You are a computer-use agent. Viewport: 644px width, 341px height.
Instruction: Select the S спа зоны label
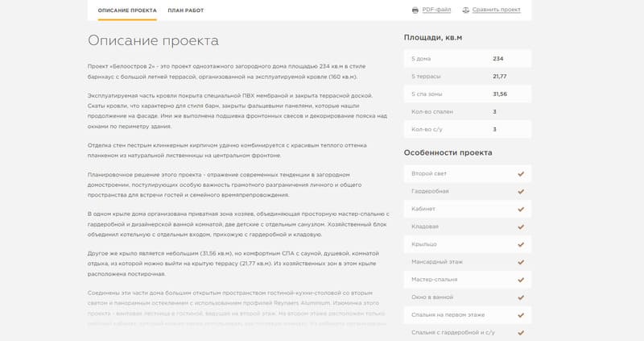(427, 94)
